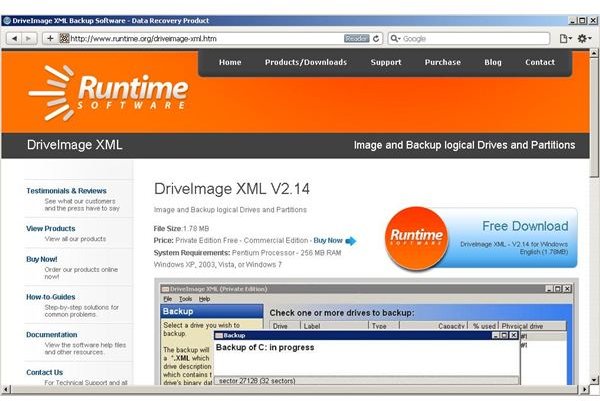Screen dimensions: 600x401
Task: Click the Free Download banner button
Action: tap(481, 238)
